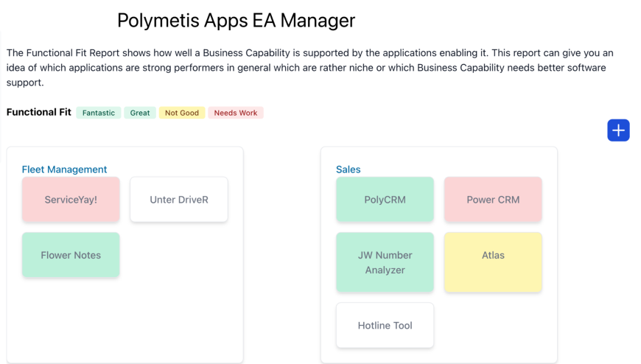Click the Functional Fit Report description paragraph
Screen dimensions: 641x364
tap(309, 68)
